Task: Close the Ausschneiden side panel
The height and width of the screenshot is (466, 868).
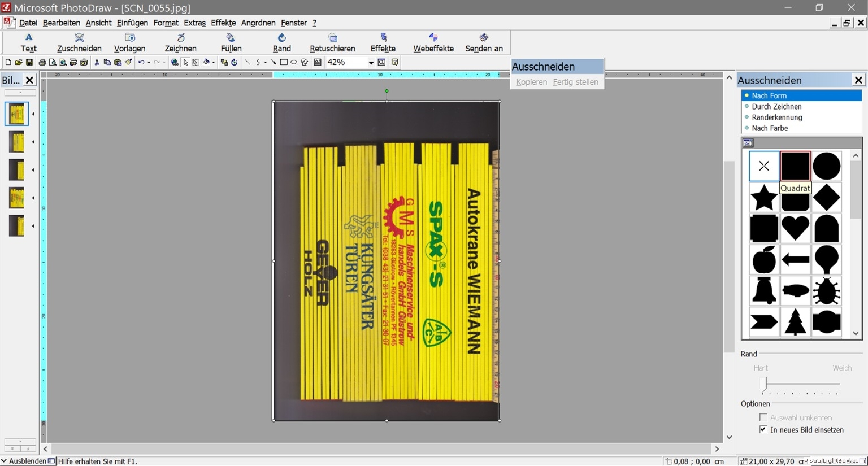Action: pos(858,80)
